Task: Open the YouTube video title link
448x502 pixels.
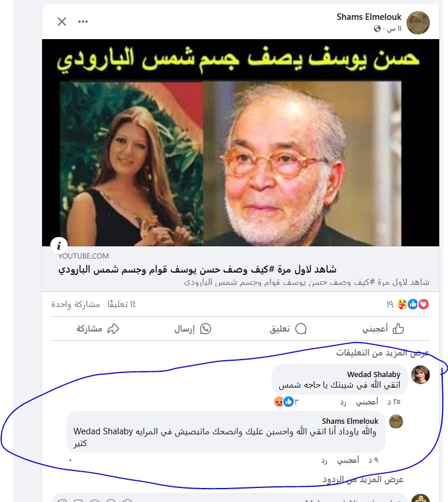Action: 197,270
